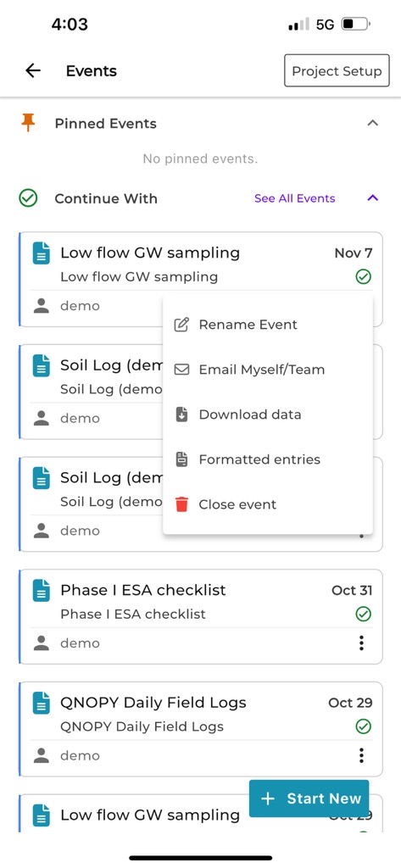
Task: Open three-dot menu on Phase I ESA checklist
Action: [362, 643]
